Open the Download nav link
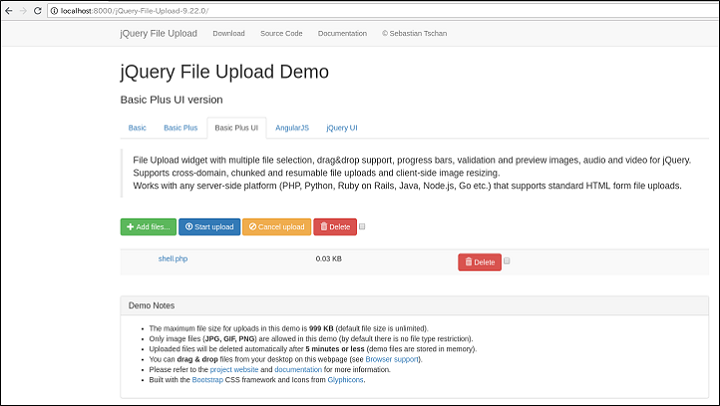This screenshot has width=720, height=406. click(x=229, y=34)
